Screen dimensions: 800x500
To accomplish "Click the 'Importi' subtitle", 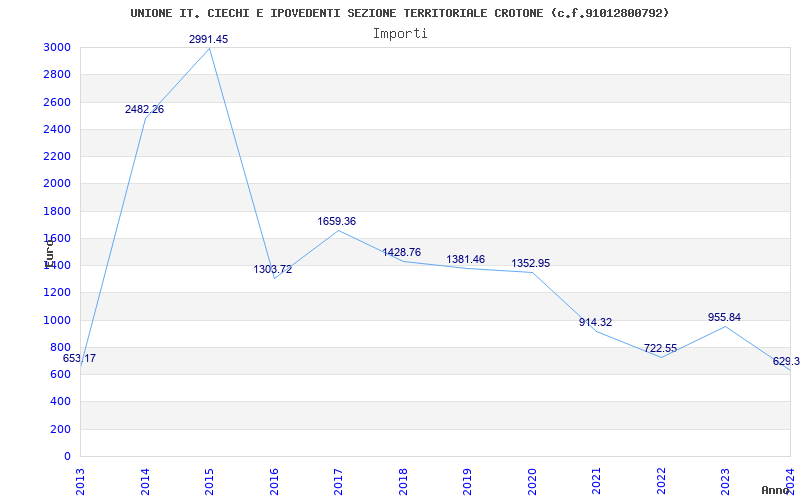I will (x=399, y=34).
